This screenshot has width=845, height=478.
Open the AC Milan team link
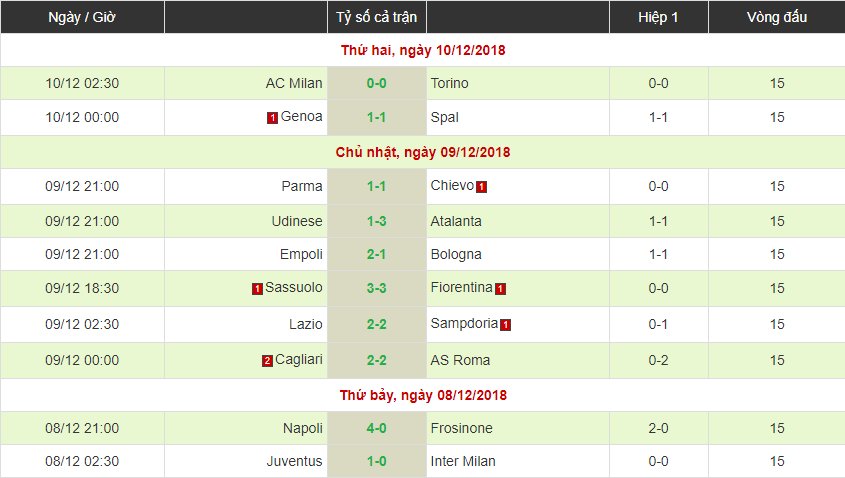294,83
